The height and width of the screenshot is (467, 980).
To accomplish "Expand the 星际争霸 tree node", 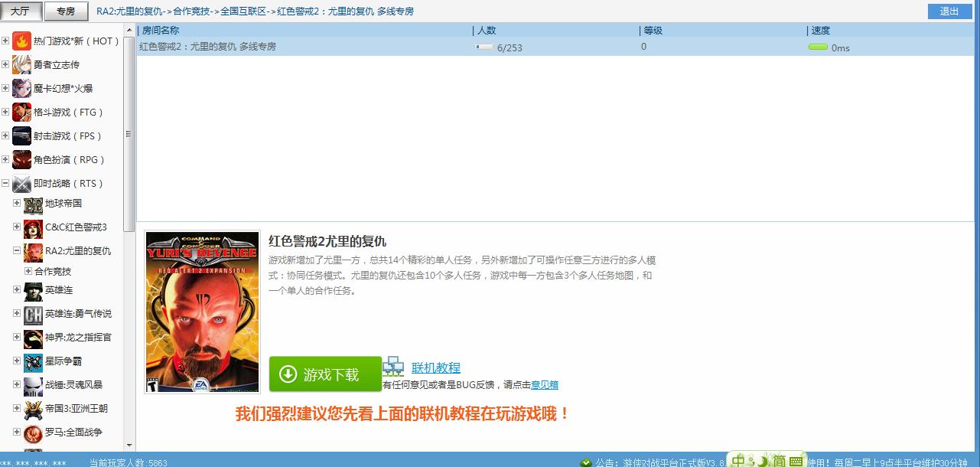I will 17,361.
